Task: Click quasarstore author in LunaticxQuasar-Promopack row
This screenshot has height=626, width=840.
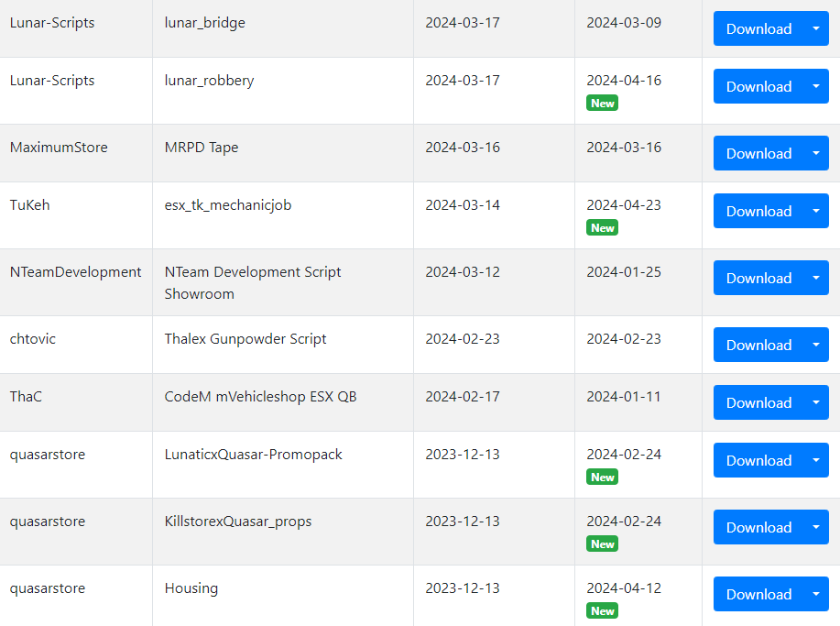Action: [47, 455]
